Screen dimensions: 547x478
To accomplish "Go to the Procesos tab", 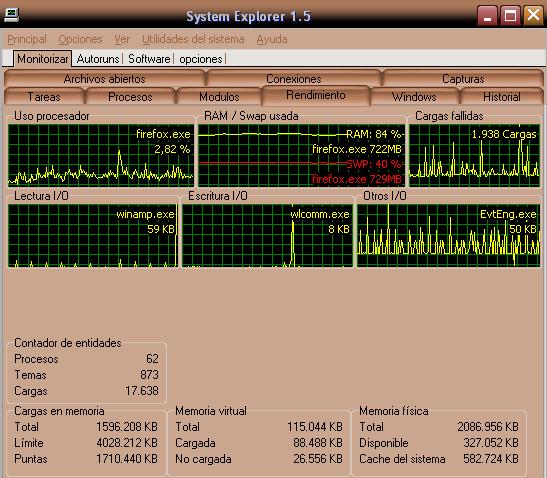I will (130, 97).
